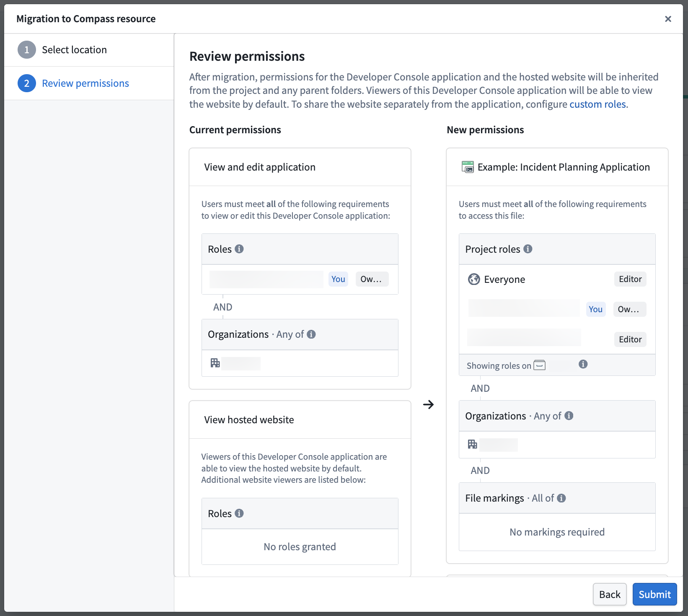Click the info icon beside Organizations · Any of
Screen dimensions: 688x616
point(311,334)
